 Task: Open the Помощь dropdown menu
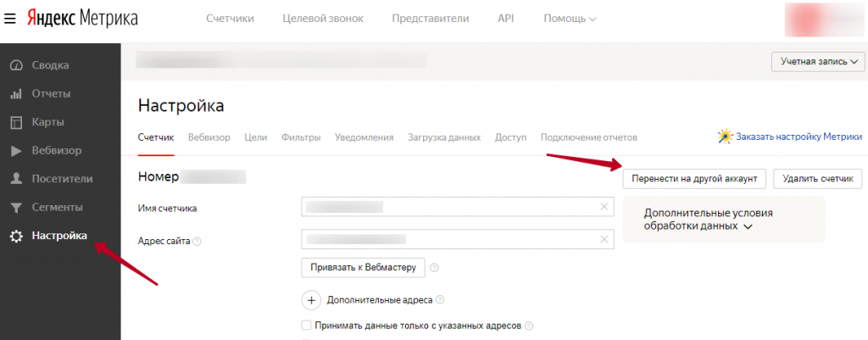(570, 19)
